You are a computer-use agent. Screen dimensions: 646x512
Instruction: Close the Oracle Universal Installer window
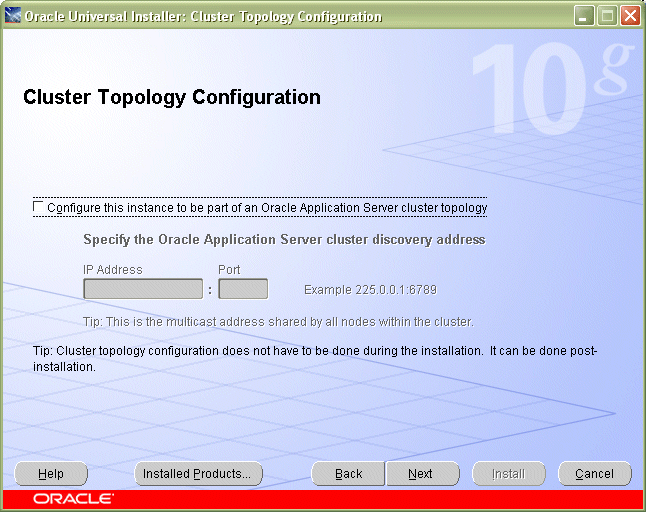[630, 16]
